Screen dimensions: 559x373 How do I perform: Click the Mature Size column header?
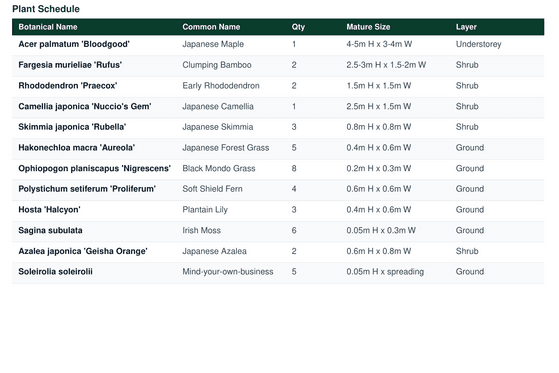pos(368,27)
